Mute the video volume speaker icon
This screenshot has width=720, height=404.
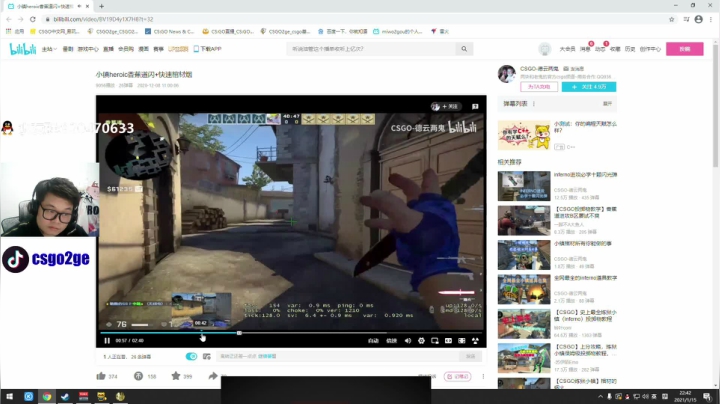408,341
